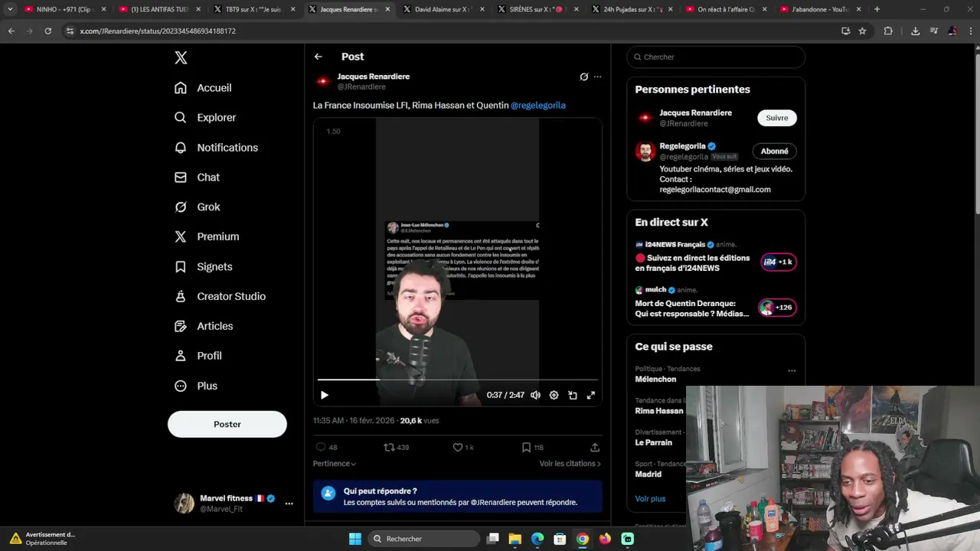Click the Poster button
The height and width of the screenshot is (551, 980).
click(x=227, y=424)
